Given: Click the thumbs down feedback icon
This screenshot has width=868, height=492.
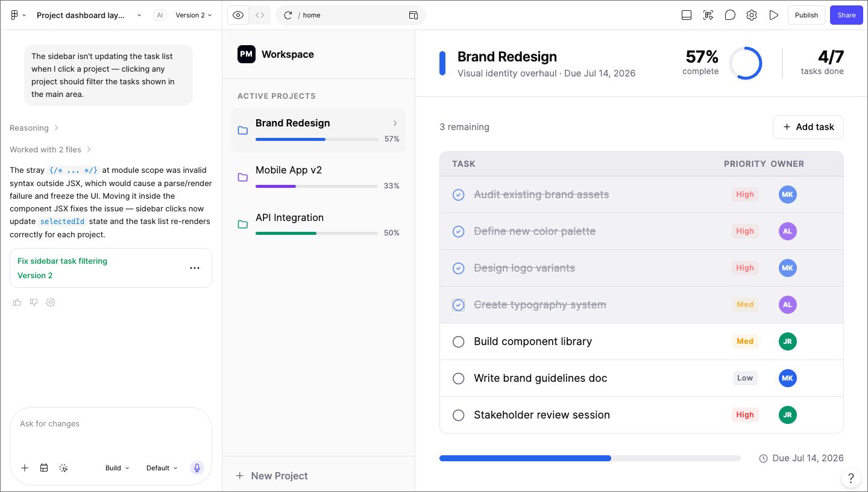Looking at the screenshot, I should [34, 302].
